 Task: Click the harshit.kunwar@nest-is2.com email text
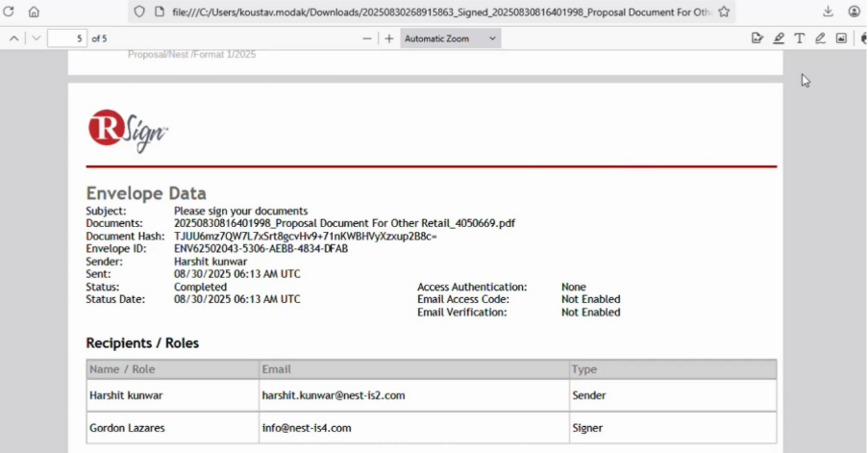(333, 395)
